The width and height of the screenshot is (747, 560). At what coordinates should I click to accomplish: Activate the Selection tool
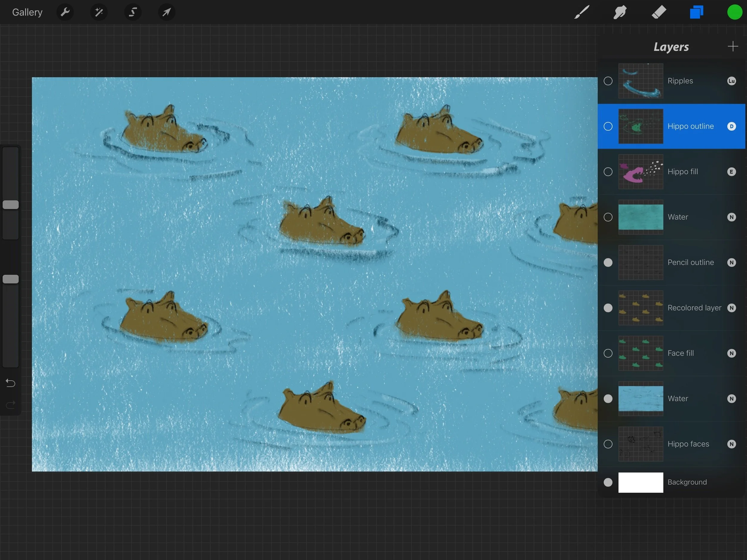(x=133, y=13)
